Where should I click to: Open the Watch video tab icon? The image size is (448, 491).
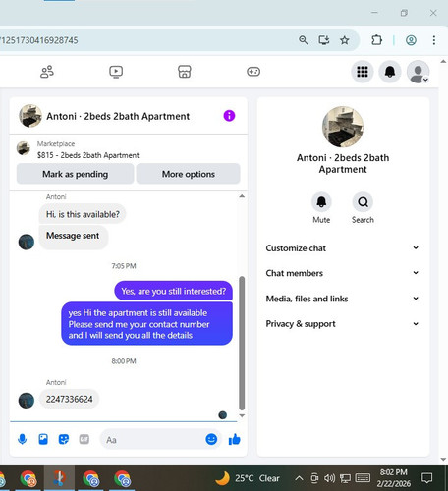point(116,72)
